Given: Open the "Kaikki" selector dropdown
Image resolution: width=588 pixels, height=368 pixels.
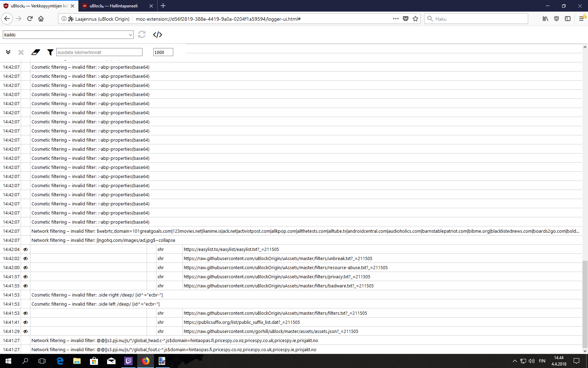Looking at the screenshot, I should 68,35.
